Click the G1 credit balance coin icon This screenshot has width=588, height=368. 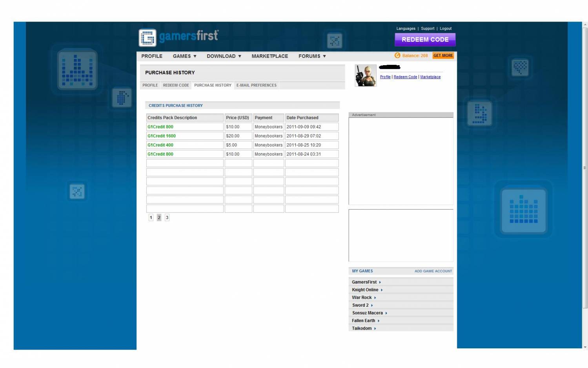(397, 56)
